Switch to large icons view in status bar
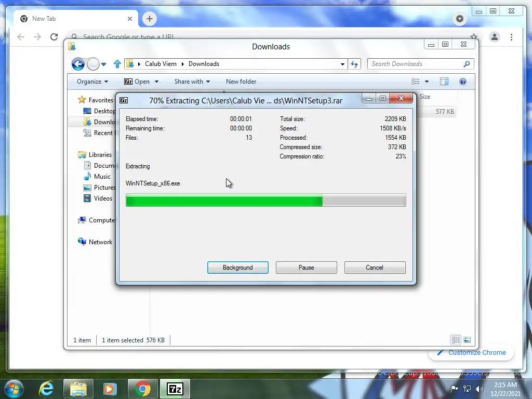532x399 pixels. pyautogui.click(x=467, y=340)
